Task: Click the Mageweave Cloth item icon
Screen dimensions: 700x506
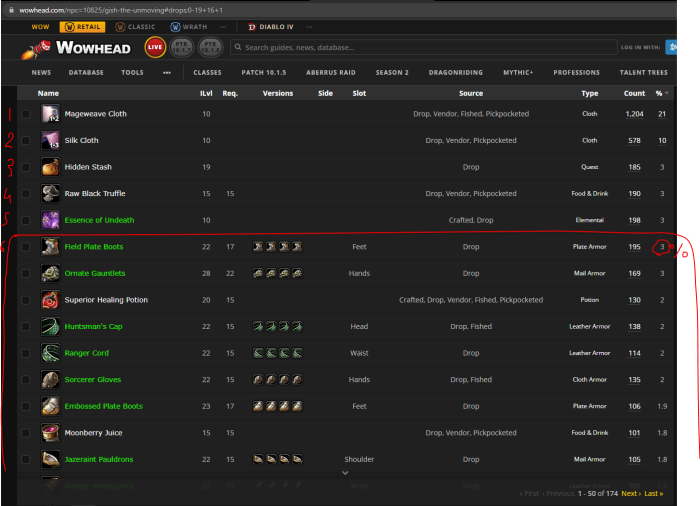Action: 50,114
